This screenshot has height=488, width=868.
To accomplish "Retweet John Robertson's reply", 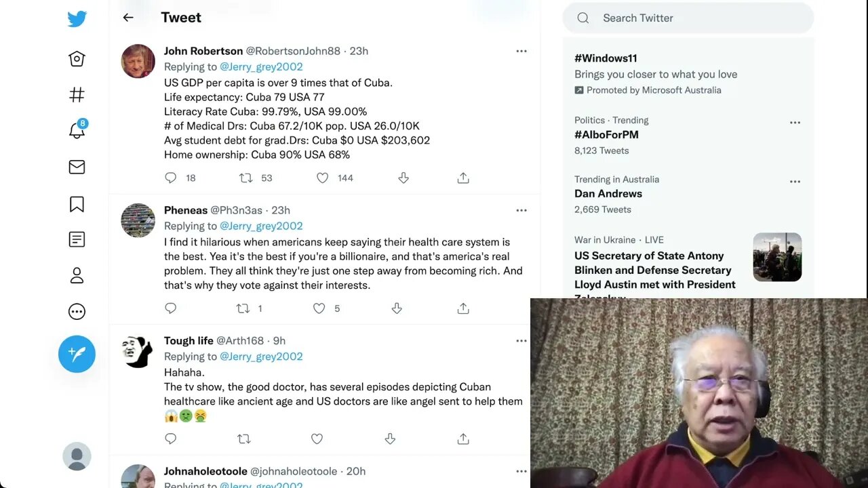I will [x=246, y=178].
